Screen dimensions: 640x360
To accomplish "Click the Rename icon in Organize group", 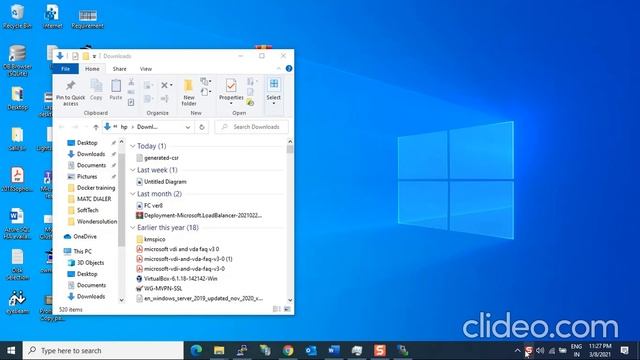I will (x=164, y=99).
